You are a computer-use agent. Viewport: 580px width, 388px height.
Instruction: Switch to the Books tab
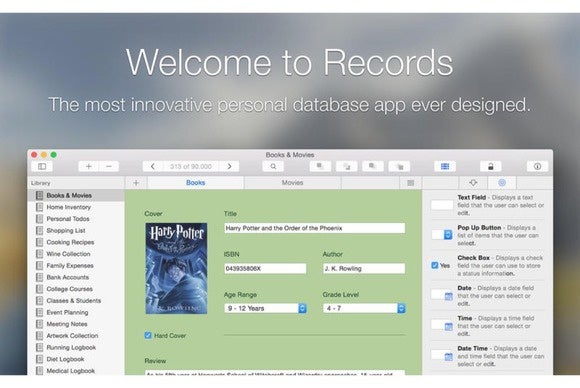click(196, 183)
